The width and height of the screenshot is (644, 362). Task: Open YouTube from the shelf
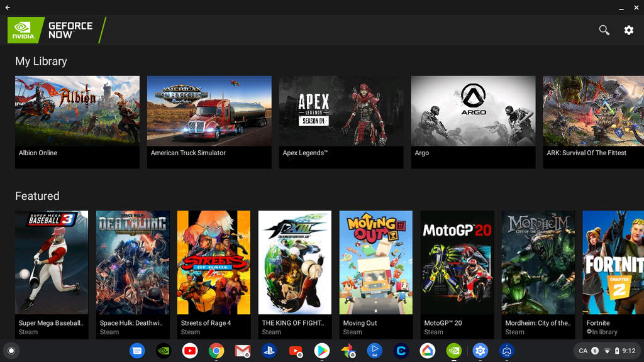190,351
